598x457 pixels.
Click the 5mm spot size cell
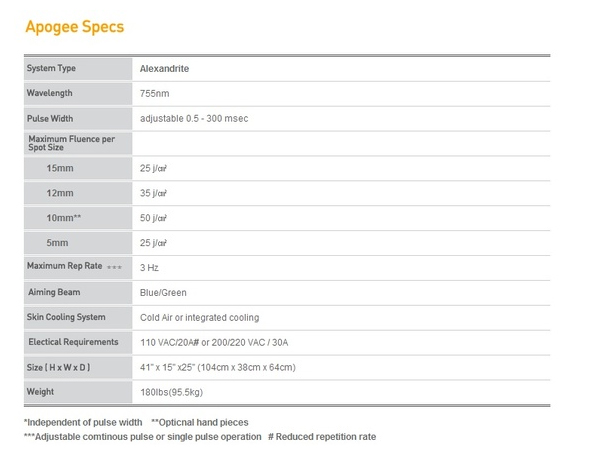point(78,243)
